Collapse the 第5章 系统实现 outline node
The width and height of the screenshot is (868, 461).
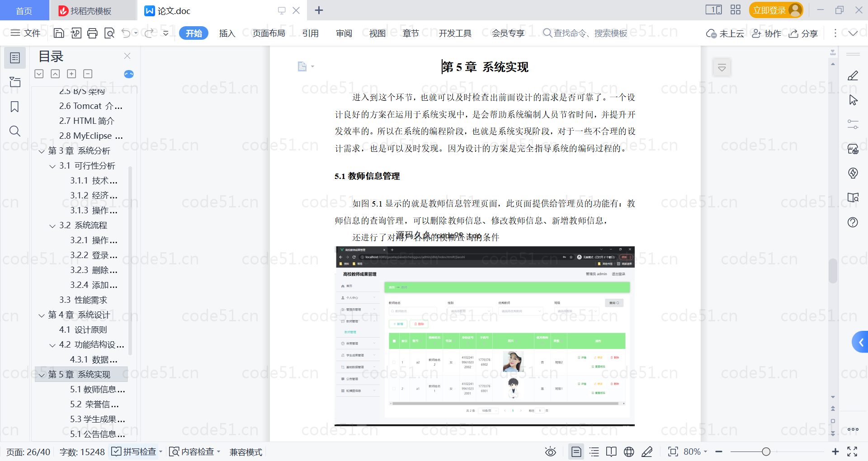pos(42,375)
